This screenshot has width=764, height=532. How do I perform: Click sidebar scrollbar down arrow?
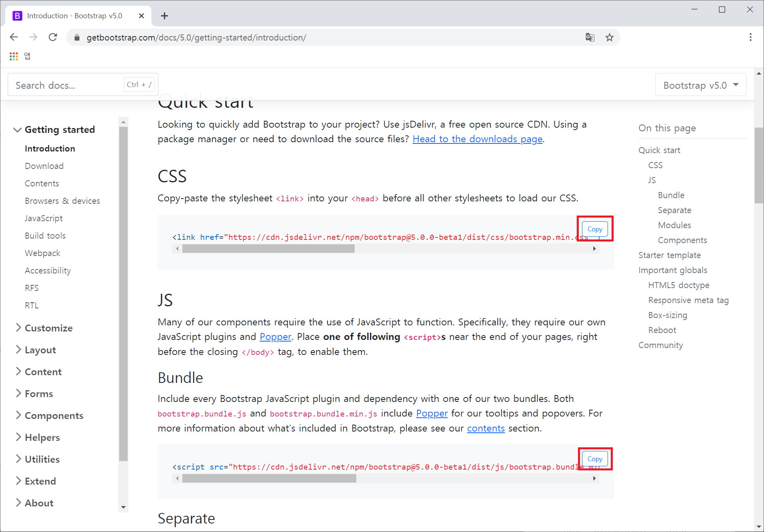[x=123, y=507]
